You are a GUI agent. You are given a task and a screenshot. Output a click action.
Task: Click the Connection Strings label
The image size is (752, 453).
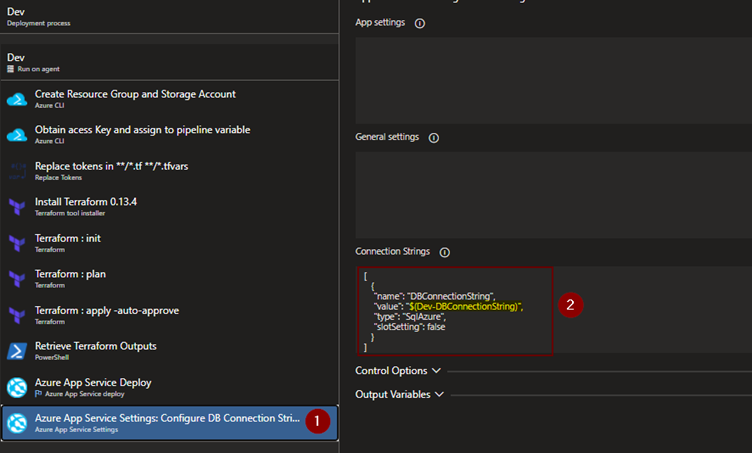click(x=392, y=251)
